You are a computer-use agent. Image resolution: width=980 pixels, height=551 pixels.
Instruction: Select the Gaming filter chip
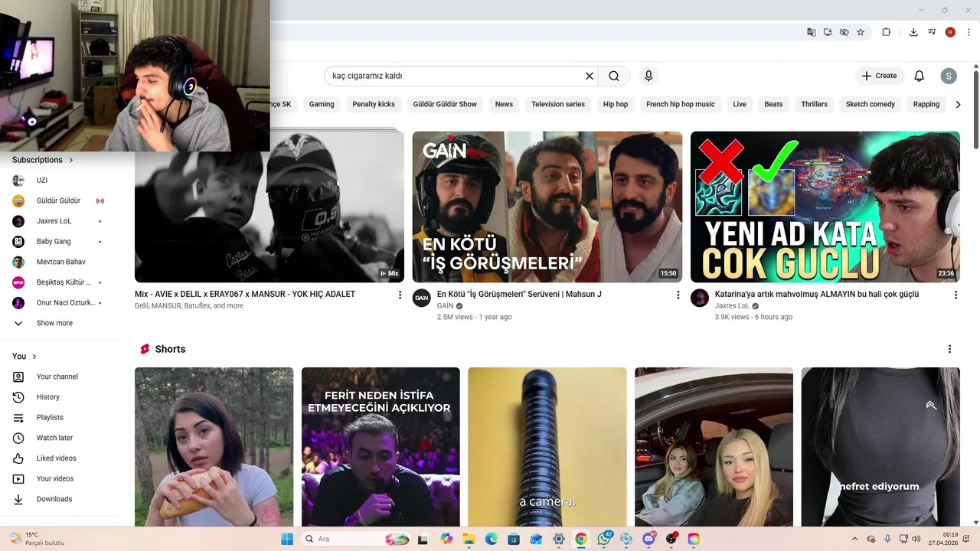click(x=322, y=104)
